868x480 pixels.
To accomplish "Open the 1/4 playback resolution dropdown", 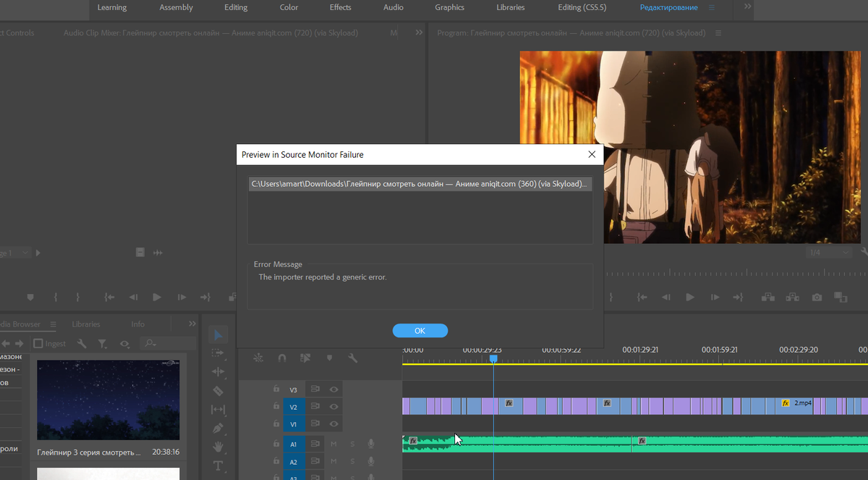I will (827, 251).
